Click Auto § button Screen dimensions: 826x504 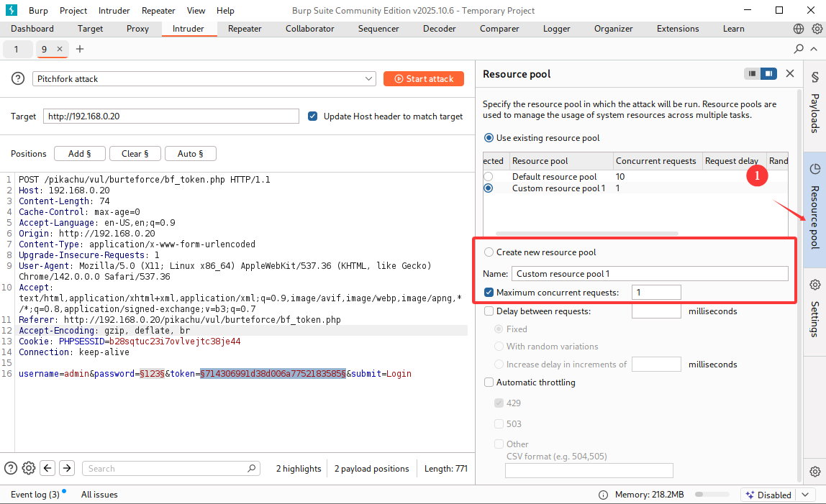click(x=190, y=153)
